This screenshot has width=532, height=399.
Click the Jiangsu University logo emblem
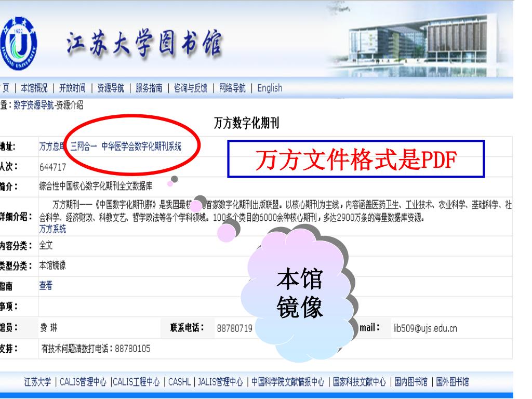tap(18, 44)
